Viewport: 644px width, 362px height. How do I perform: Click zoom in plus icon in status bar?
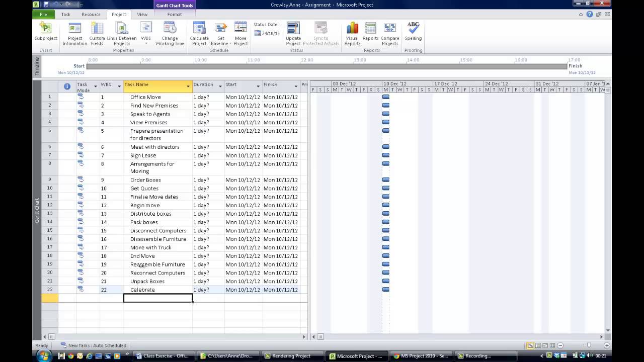click(x=607, y=345)
